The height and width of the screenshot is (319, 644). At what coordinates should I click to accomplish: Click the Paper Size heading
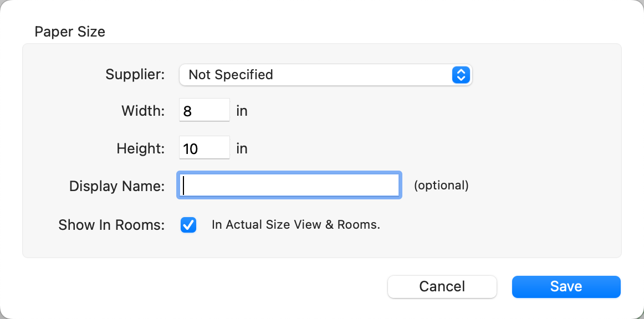pos(70,32)
